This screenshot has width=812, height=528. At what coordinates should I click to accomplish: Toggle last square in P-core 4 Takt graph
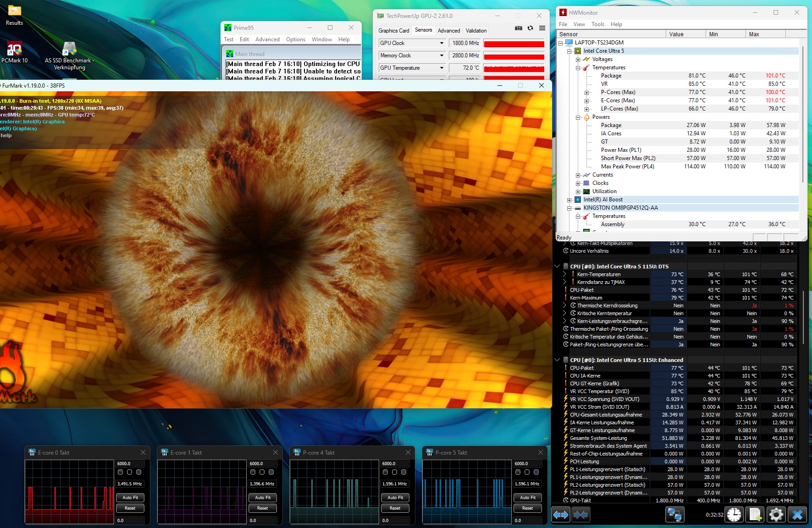[x=403, y=472]
